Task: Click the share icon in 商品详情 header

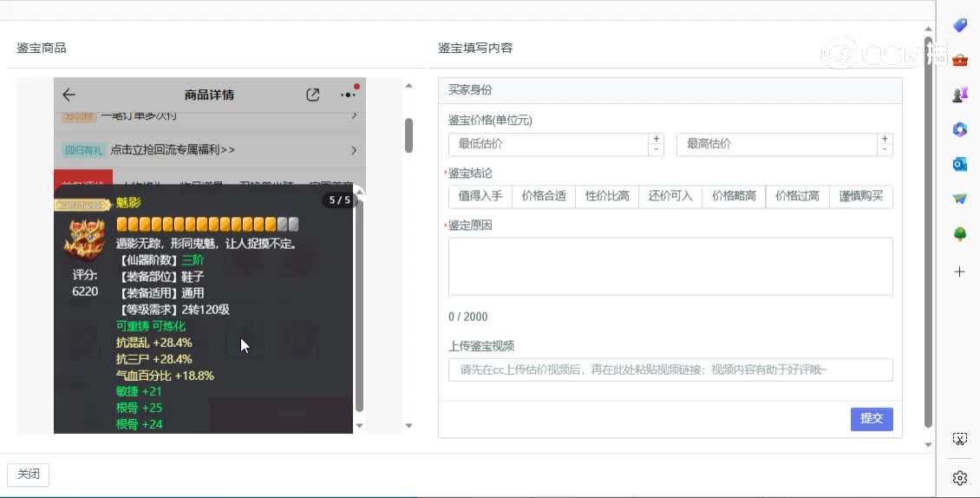Action: point(313,95)
